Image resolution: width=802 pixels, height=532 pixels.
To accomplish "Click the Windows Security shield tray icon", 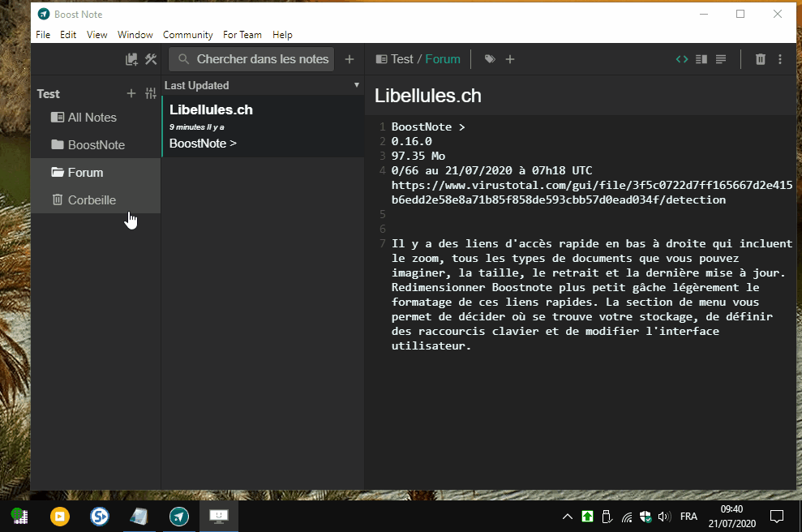I will [x=645, y=517].
